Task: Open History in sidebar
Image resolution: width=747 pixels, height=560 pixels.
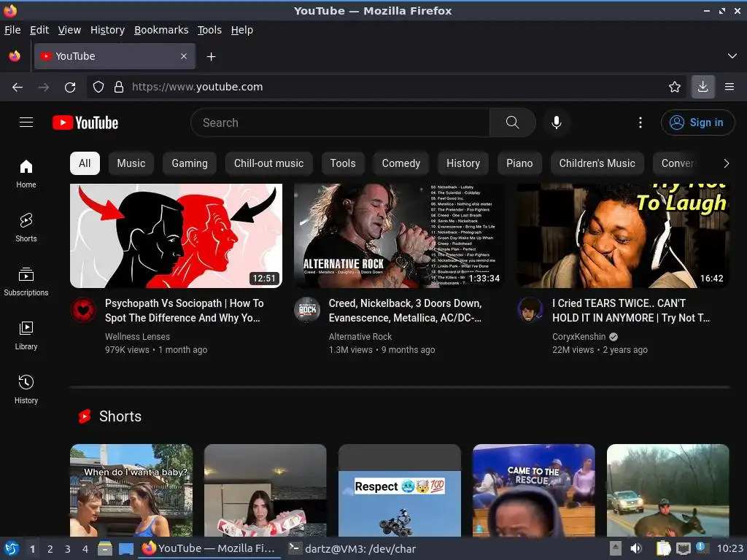Action: (x=26, y=389)
